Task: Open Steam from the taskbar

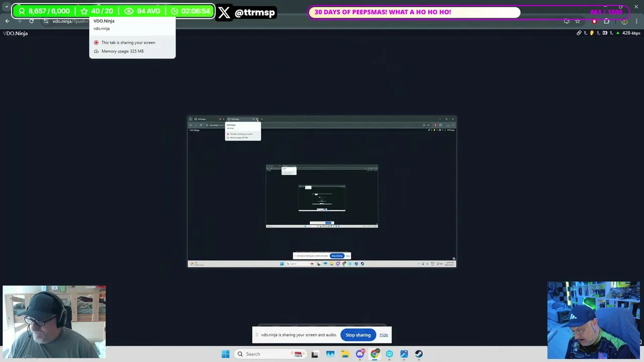Action: pyautogui.click(x=419, y=354)
